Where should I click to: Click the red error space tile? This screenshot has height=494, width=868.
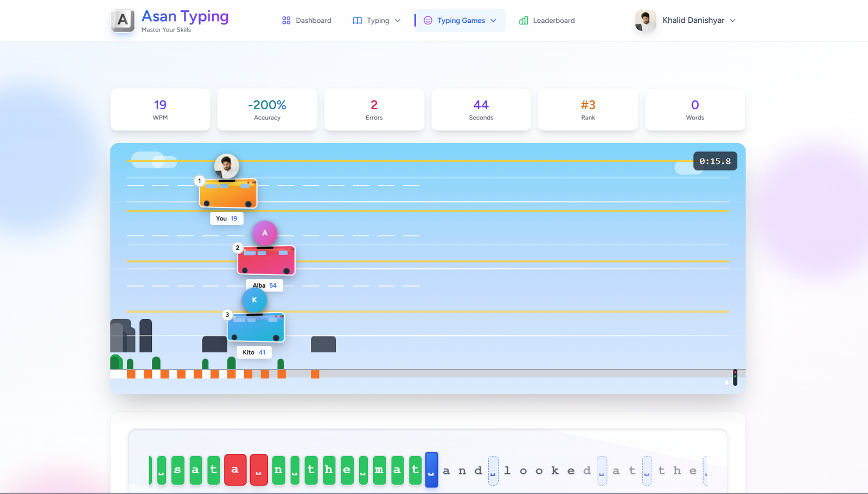click(259, 470)
